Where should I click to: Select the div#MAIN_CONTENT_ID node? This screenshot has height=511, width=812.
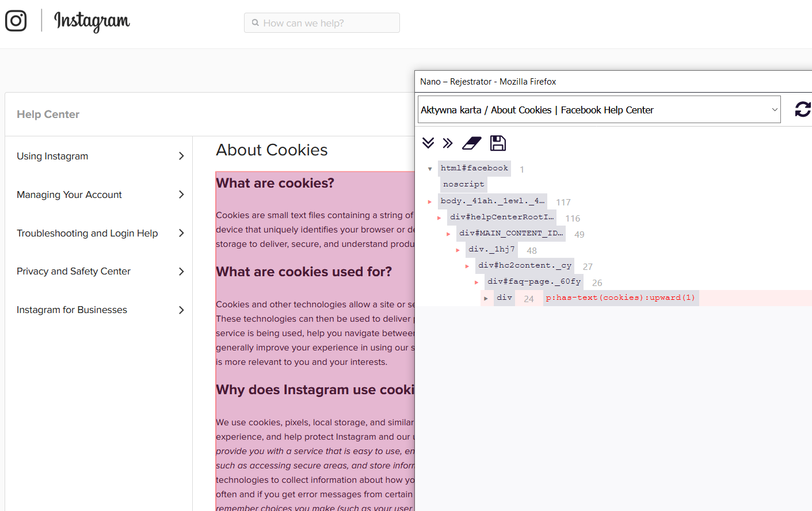(511, 233)
